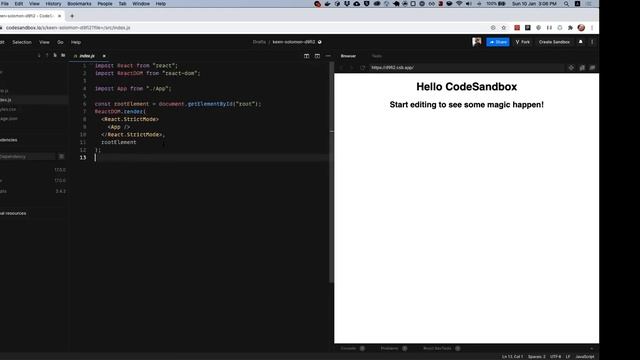Open a new Chrome tab with the plus button
The width and height of the screenshot is (640, 360).
[72, 16]
